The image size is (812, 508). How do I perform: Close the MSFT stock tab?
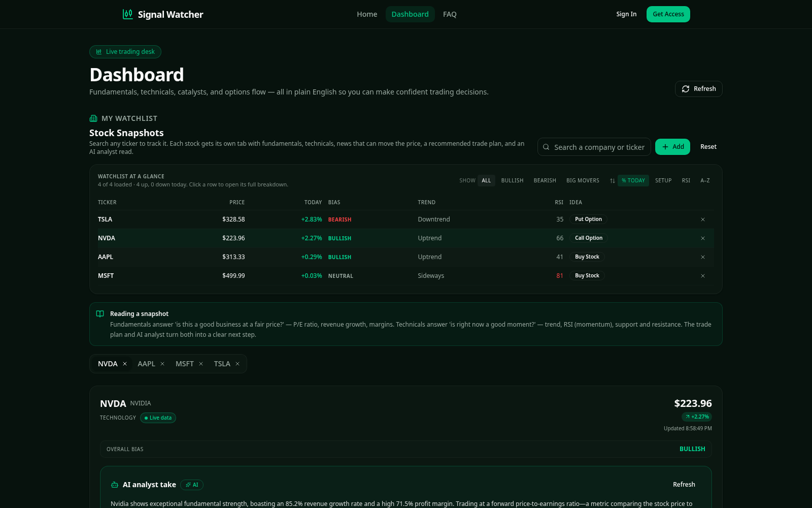201,364
